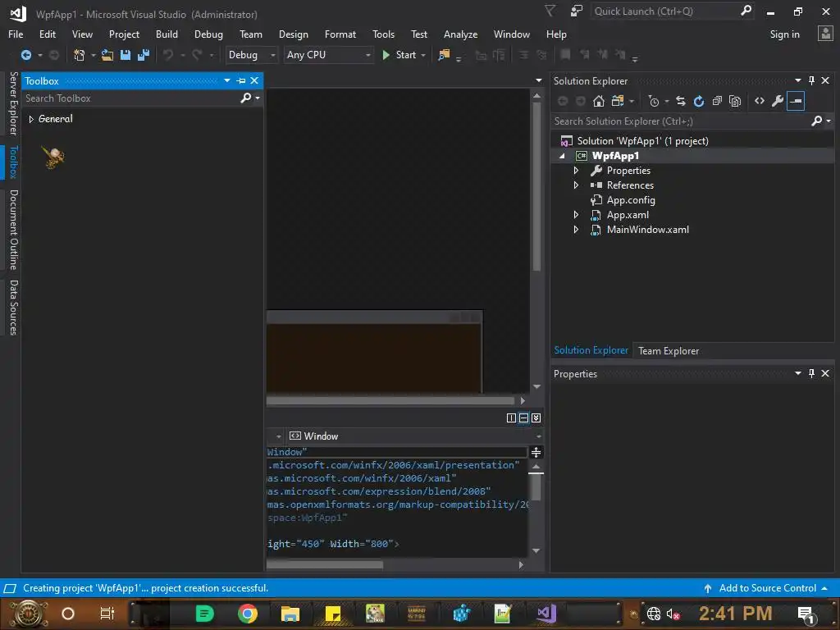Expand the General group in Toolbox
Screen dimensions: 840x630
tap(31, 119)
